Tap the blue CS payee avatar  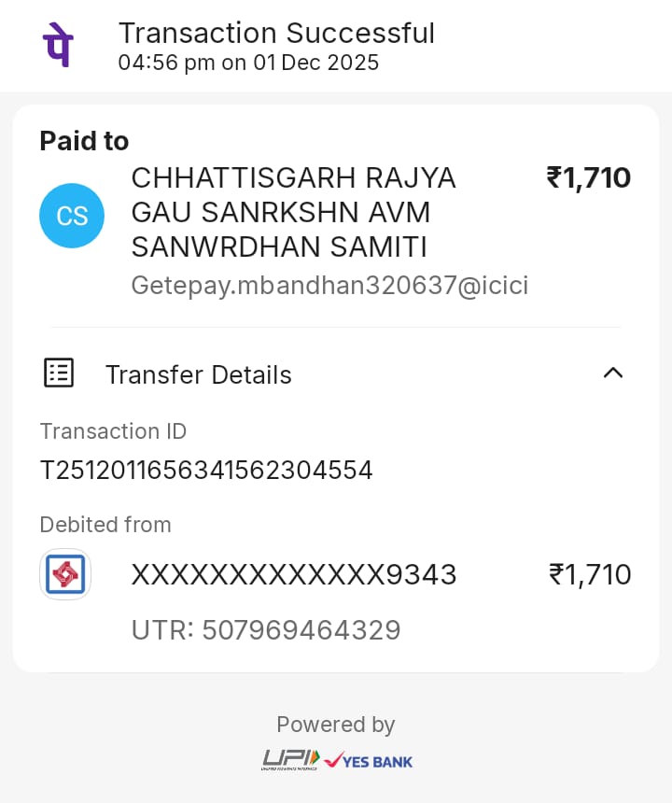coord(72,216)
